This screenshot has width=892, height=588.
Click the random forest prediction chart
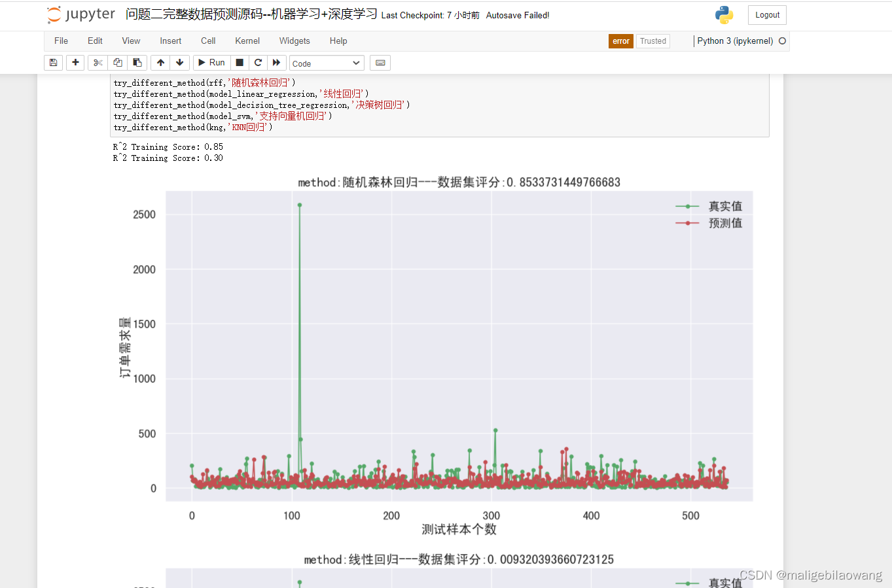tap(459, 346)
